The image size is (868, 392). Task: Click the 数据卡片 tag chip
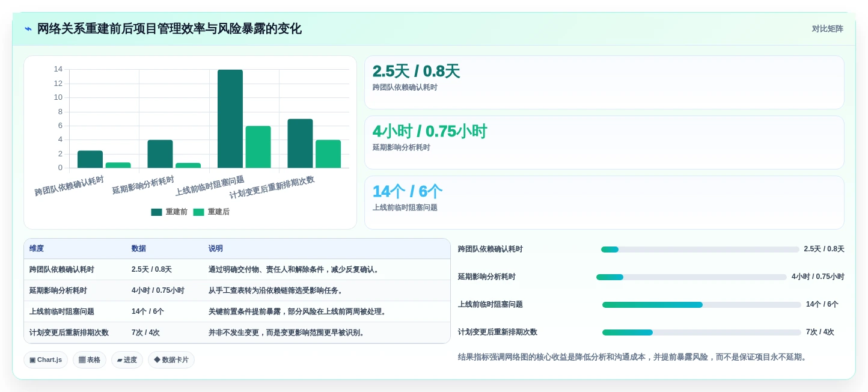171,360
